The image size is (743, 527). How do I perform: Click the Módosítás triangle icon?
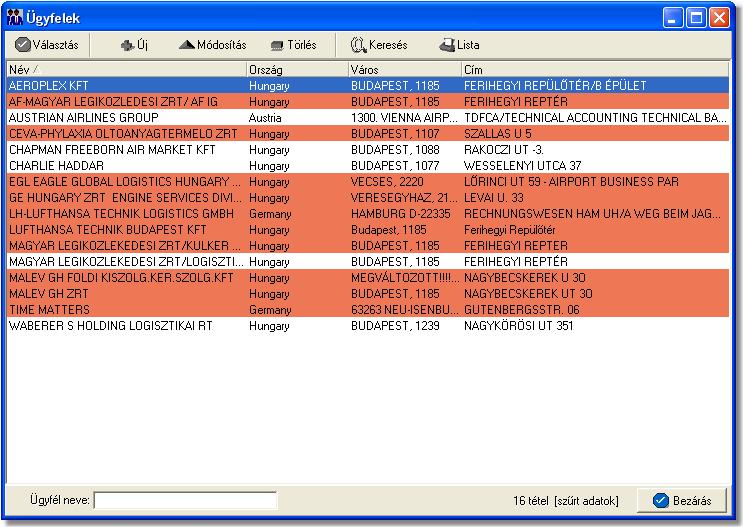[187, 45]
